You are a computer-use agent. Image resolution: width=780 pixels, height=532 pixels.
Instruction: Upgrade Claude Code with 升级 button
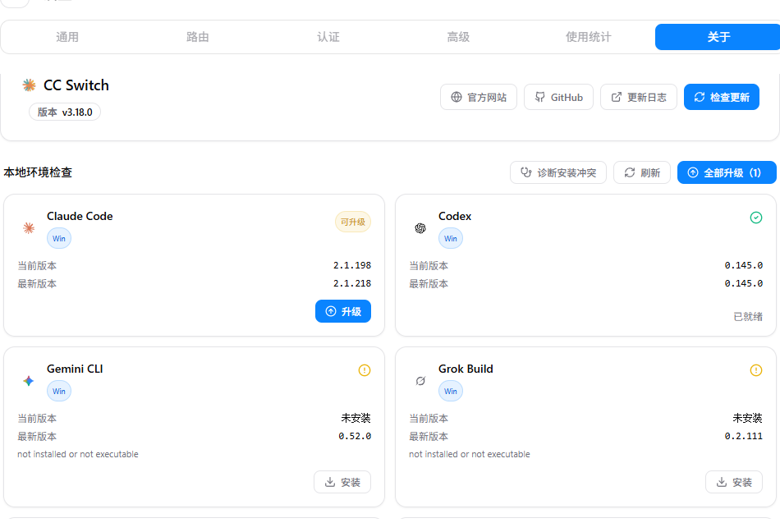click(x=343, y=311)
